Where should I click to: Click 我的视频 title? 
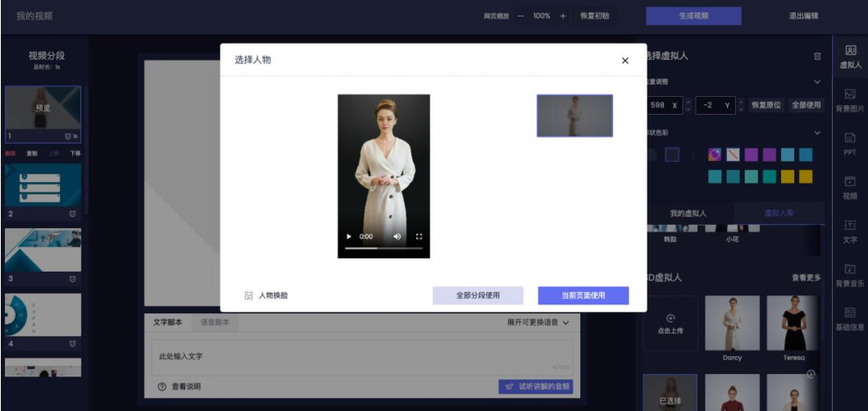(34, 16)
